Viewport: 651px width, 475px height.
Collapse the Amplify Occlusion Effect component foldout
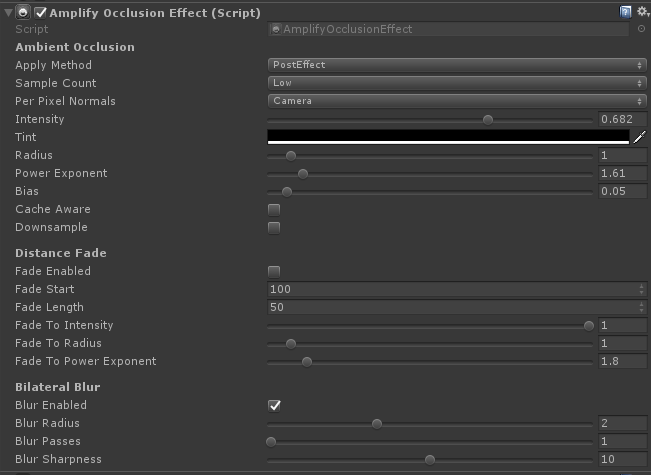point(8,13)
